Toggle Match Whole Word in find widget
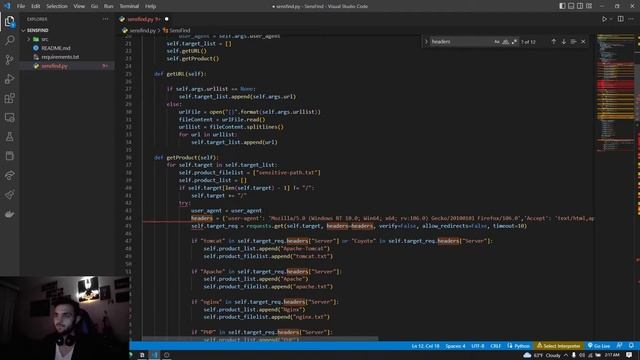The height and width of the screenshot is (360, 640). click(x=506, y=42)
